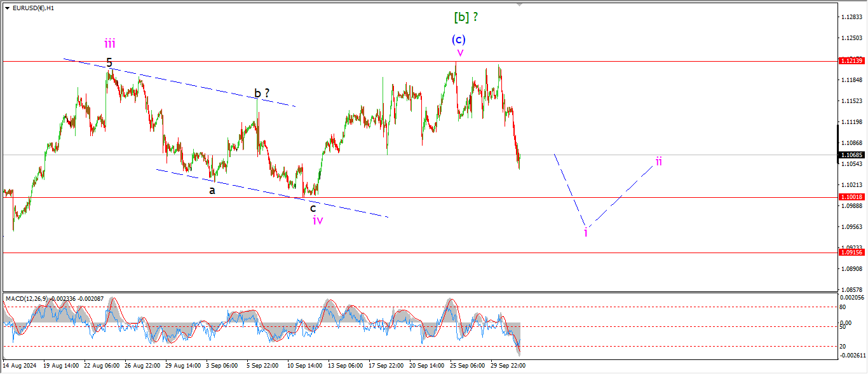
Task: Click the black 5 wave label
Action: pyautogui.click(x=109, y=62)
